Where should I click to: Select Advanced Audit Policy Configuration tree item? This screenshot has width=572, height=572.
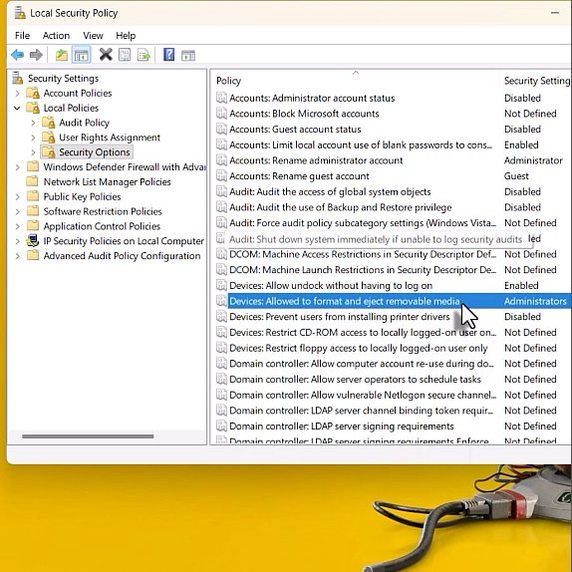point(122,256)
